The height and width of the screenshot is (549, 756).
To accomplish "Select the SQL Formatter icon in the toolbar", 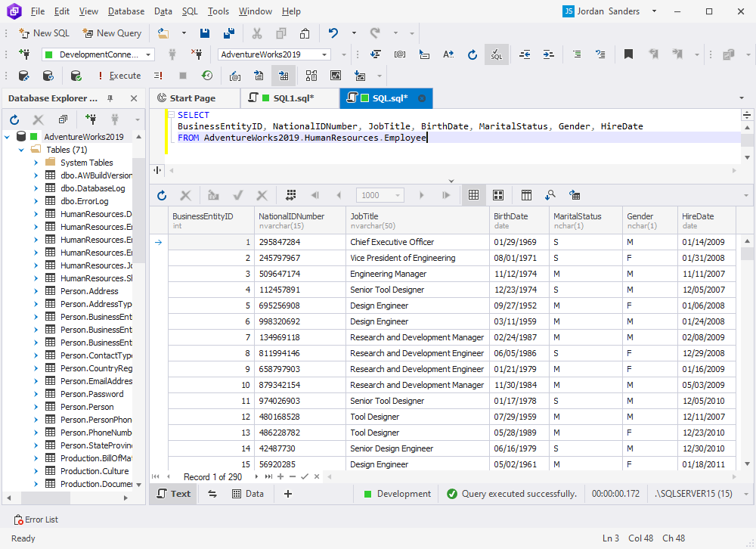I will [x=496, y=54].
